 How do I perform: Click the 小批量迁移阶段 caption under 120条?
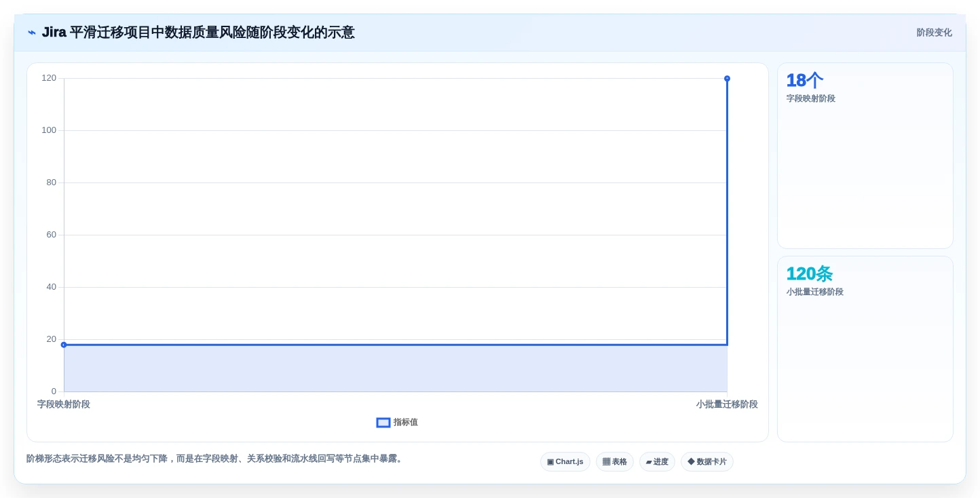click(x=814, y=292)
